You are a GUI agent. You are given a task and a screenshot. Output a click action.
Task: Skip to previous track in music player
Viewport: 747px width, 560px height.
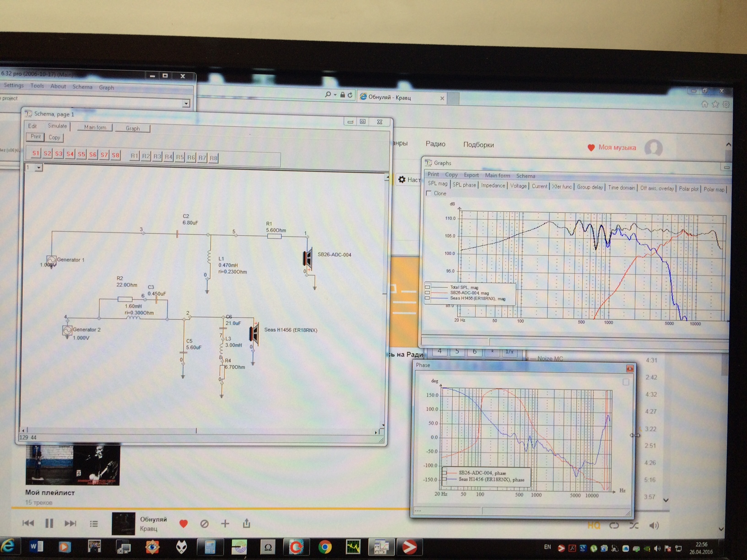click(x=28, y=523)
